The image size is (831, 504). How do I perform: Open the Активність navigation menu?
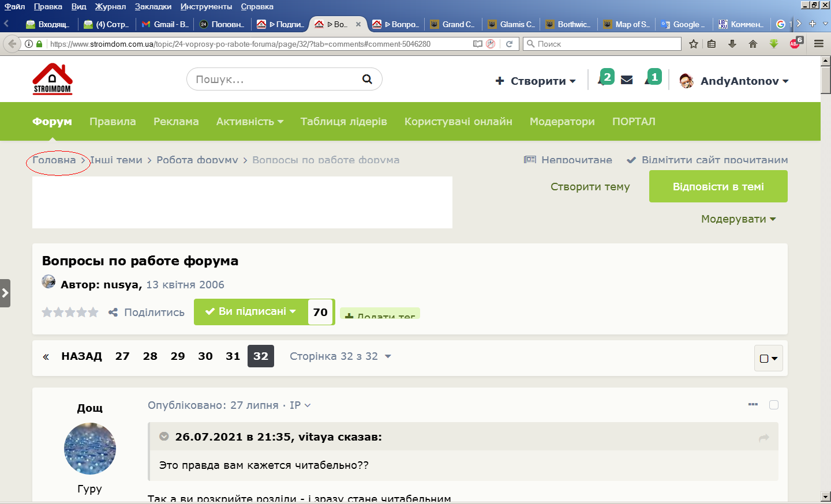[250, 122]
